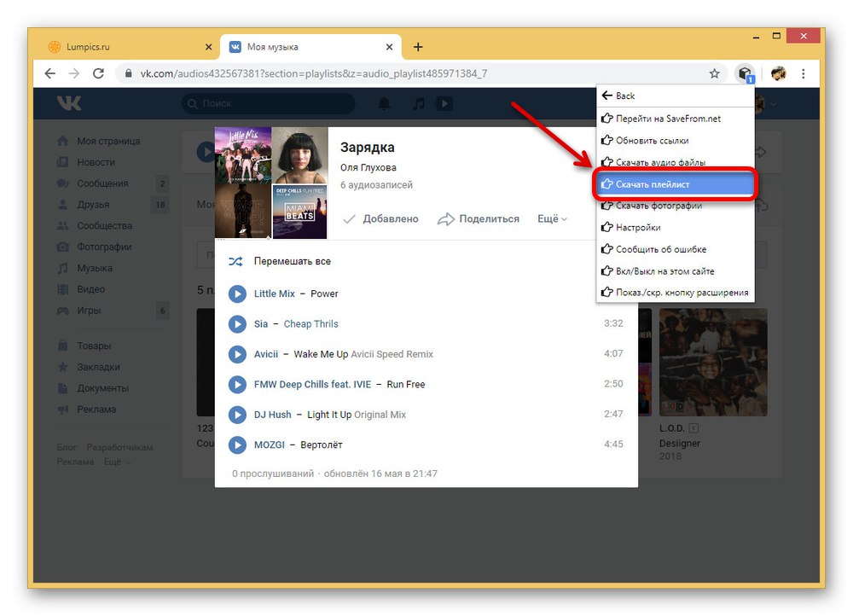Viewport: 853px width, 616px height.
Task: Click the browser forward arrow
Action: click(x=74, y=73)
